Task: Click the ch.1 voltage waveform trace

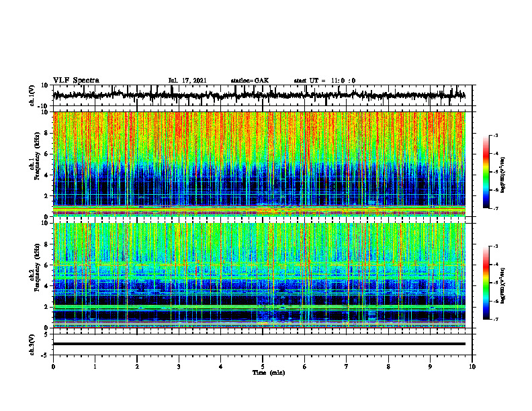Action: 259,95
